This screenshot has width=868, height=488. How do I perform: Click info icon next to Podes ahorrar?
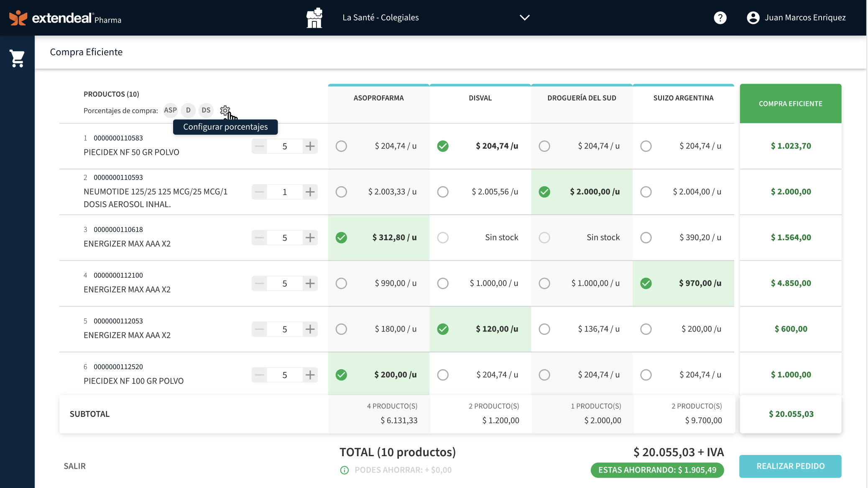pyautogui.click(x=345, y=470)
